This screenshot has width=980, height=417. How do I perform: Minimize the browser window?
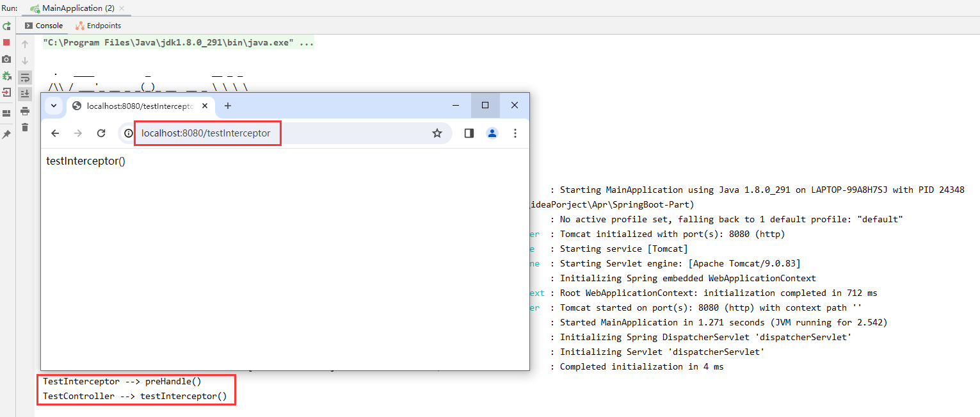[456, 105]
